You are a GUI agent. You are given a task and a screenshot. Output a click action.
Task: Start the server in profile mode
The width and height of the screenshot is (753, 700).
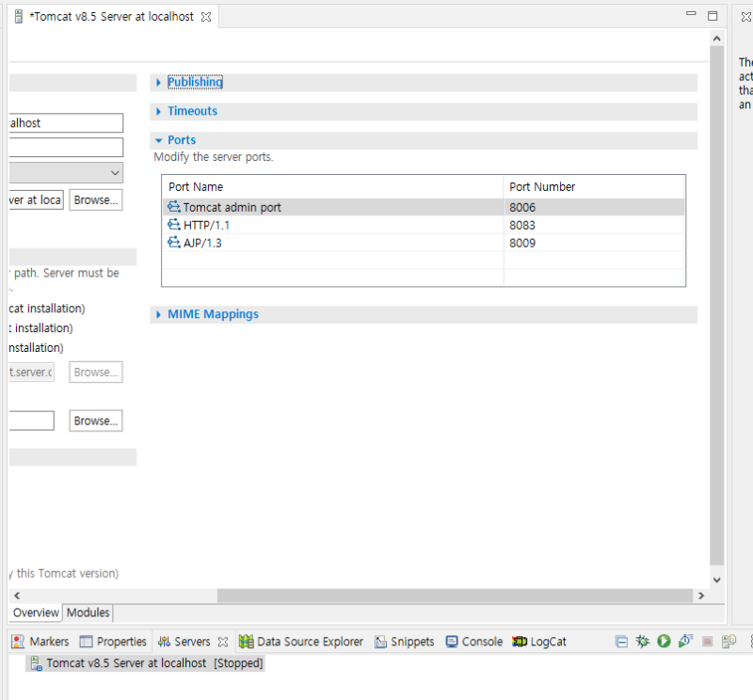point(685,642)
